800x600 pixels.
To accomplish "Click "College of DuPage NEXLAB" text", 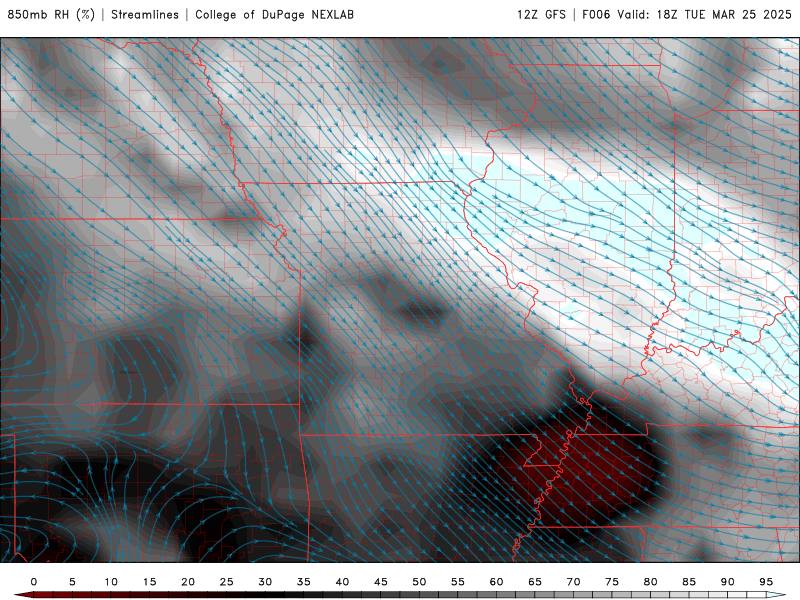I will pos(274,14).
